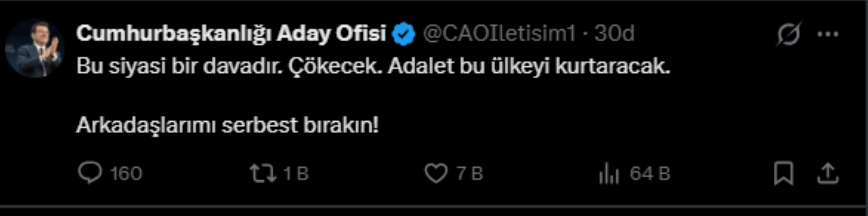Open the profile picture avatar
This screenshot has width=868, height=216.
34,48
